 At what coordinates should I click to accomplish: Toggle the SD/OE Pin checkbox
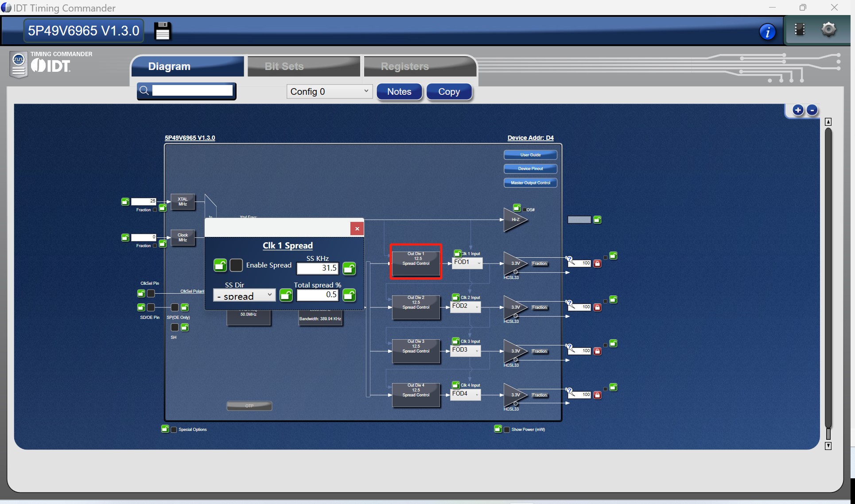pos(151,307)
